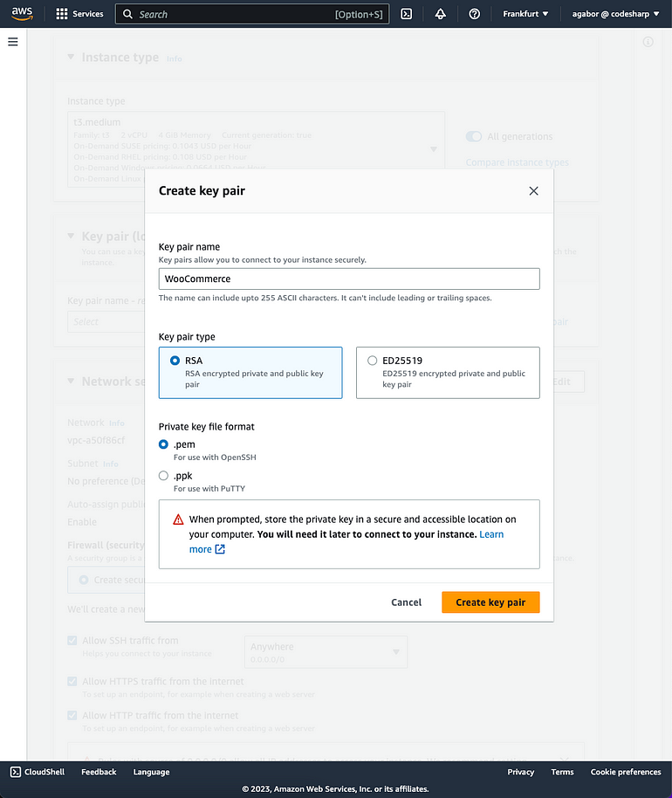
Task: Open Feedback in footer
Action: (x=99, y=772)
